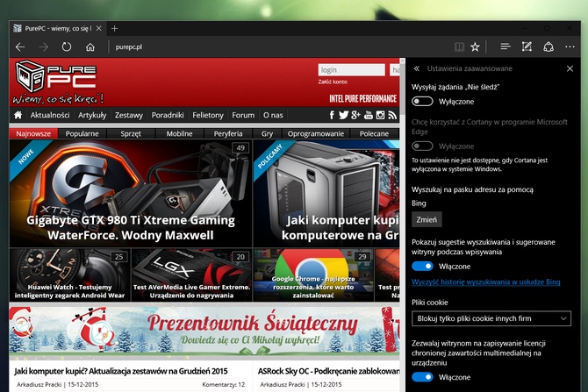Image resolution: width=588 pixels, height=392 pixels.
Task: Open Gigabyte GTX 980 Ti article thumbnail
Action: 131,194
